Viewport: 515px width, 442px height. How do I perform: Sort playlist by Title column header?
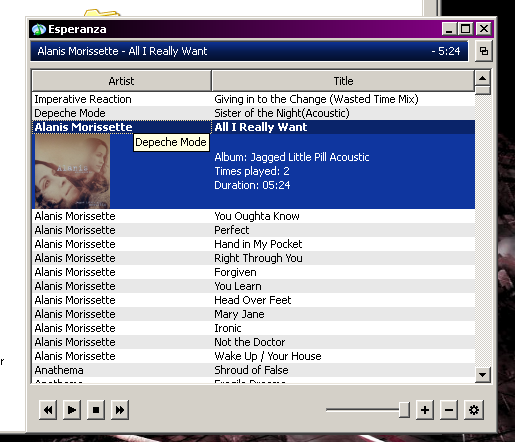click(343, 81)
